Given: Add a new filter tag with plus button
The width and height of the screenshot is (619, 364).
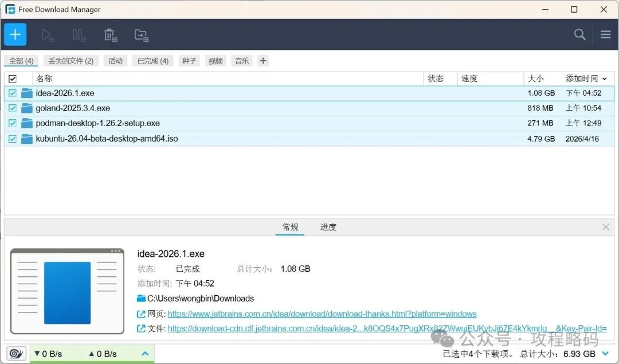Looking at the screenshot, I should click(x=263, y=61).
